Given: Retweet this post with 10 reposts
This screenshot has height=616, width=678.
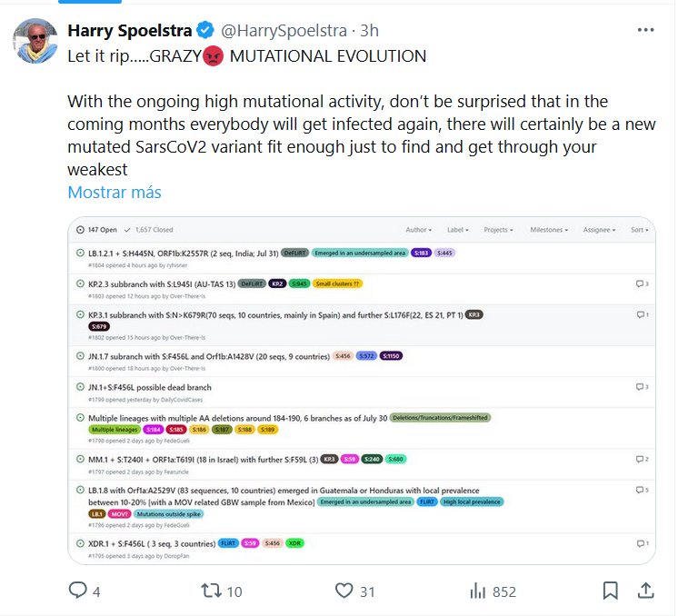Looking at the screenshot, I should 210,591.
